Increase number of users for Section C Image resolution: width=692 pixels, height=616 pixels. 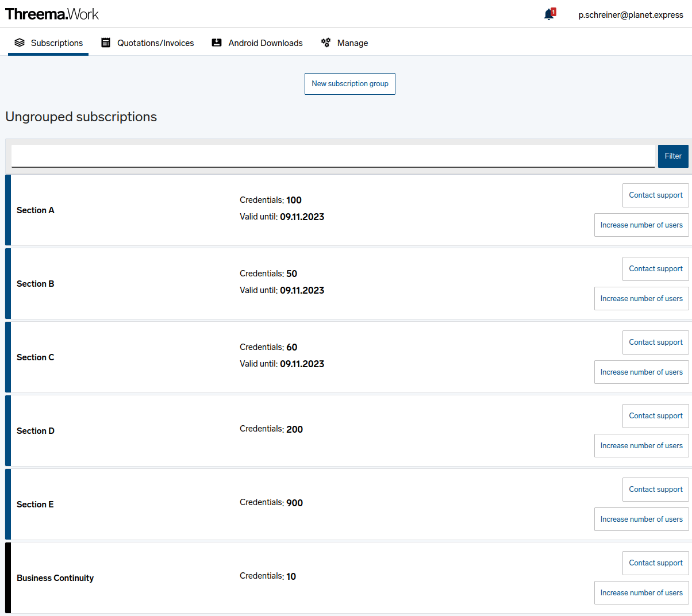[641, 372]
